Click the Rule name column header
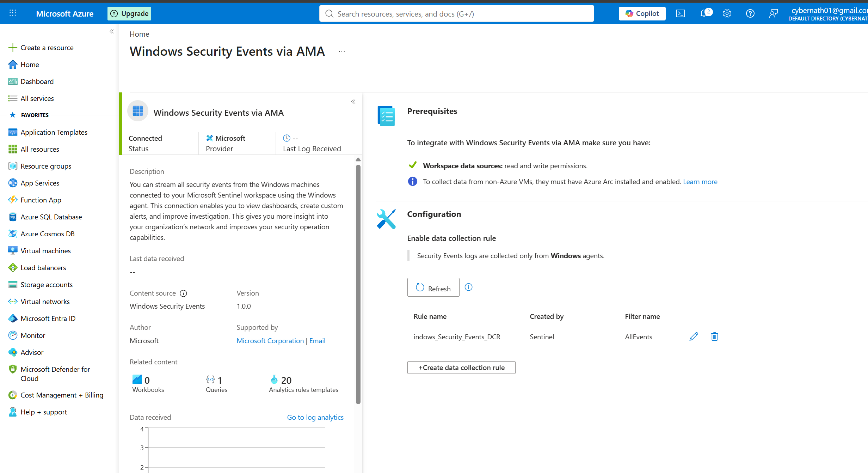The image size is (868, 473). [x=430, y=316]
